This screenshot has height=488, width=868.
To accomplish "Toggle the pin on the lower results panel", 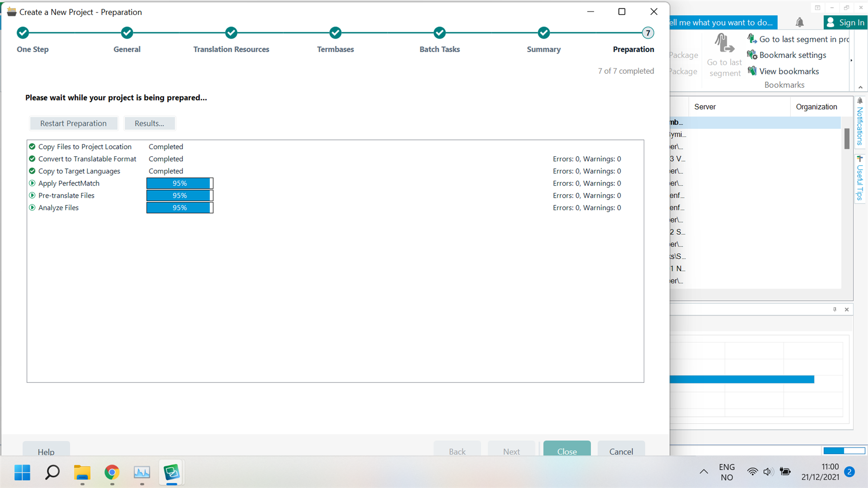I will (x=835, y=309).
